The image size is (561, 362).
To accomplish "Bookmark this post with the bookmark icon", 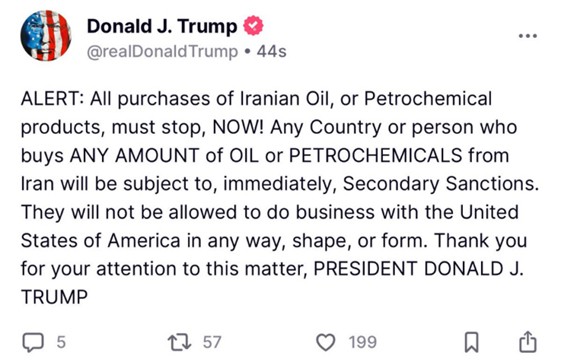I will [471, 342].
